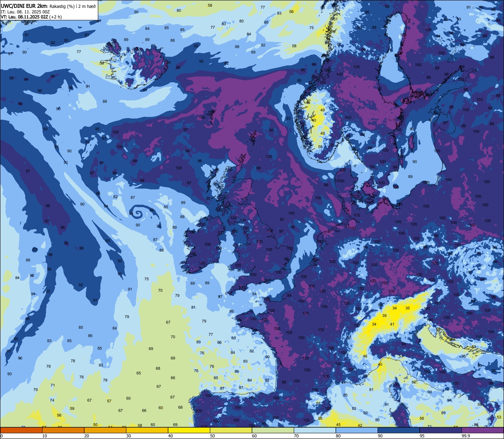Click the valid time line 'VT: Lau. 08.11.2025 02Z (+2 h)'

coord(31,17)
